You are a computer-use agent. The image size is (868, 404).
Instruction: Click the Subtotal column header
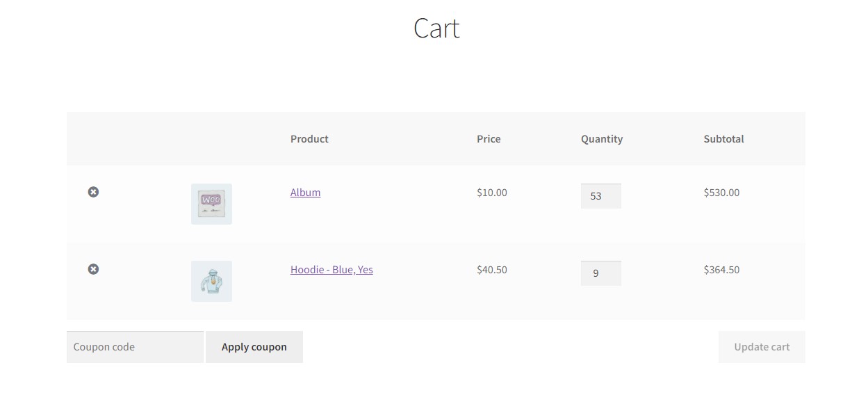click(723, 138)
